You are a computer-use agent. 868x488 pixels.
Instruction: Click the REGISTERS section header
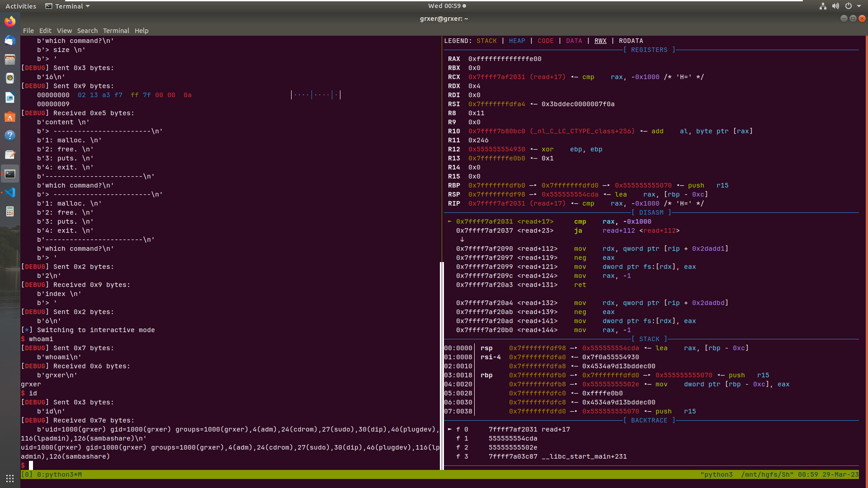point(649,50)
